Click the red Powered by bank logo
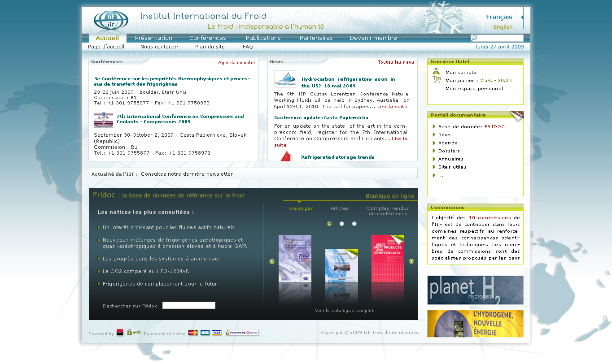Image resolution: width=612 pixels, height=364 pixels. (120, 332)
